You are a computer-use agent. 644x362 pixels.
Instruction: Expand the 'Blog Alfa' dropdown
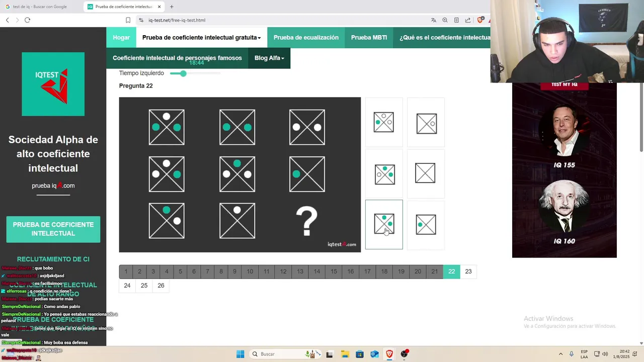(269, 58)
